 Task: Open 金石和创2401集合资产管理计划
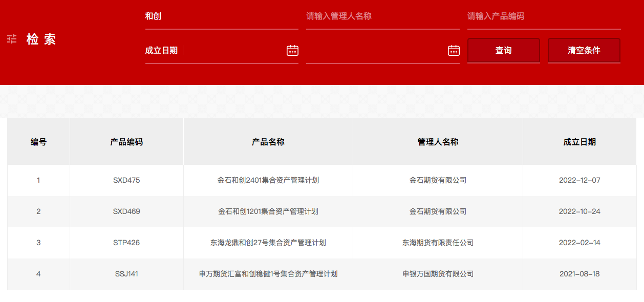(x=268, y=180)
